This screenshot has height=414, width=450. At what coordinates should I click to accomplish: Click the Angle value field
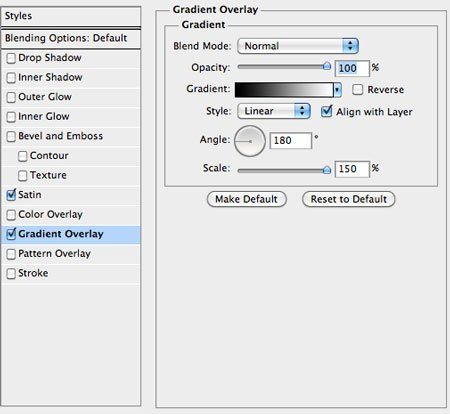pyautogui.click(x=290, y=141)
